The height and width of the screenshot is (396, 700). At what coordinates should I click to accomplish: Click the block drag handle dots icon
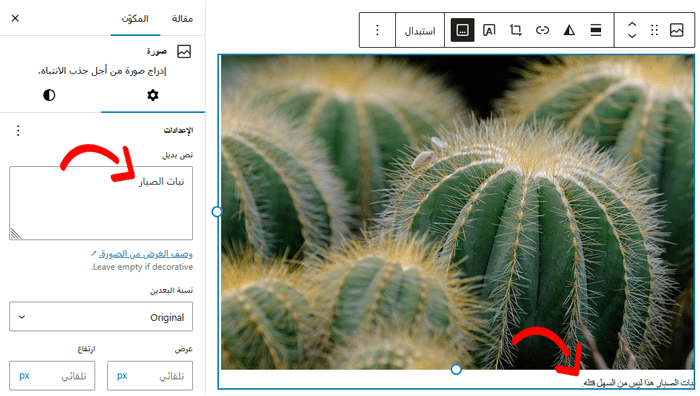coord(654,30)
